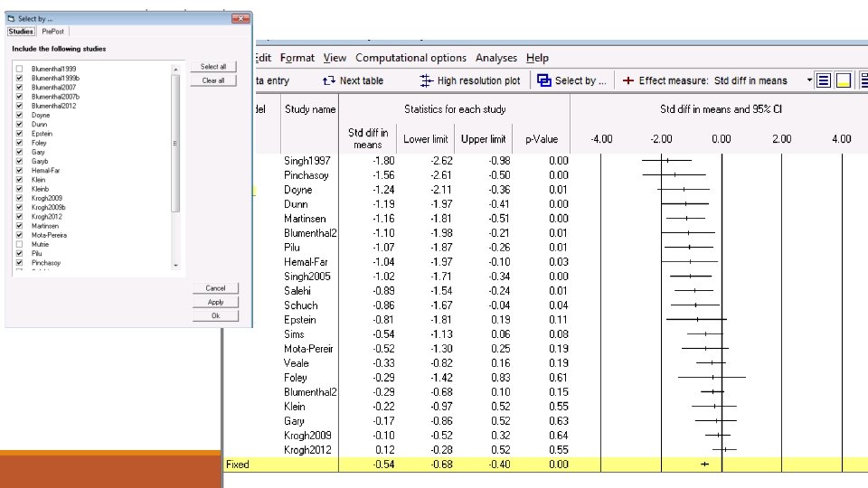Open the Analyses menu

tap(496, 58)
